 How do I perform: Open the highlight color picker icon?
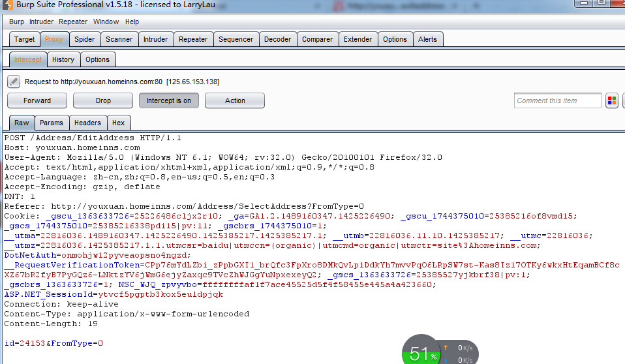click(x=612, y=100)
